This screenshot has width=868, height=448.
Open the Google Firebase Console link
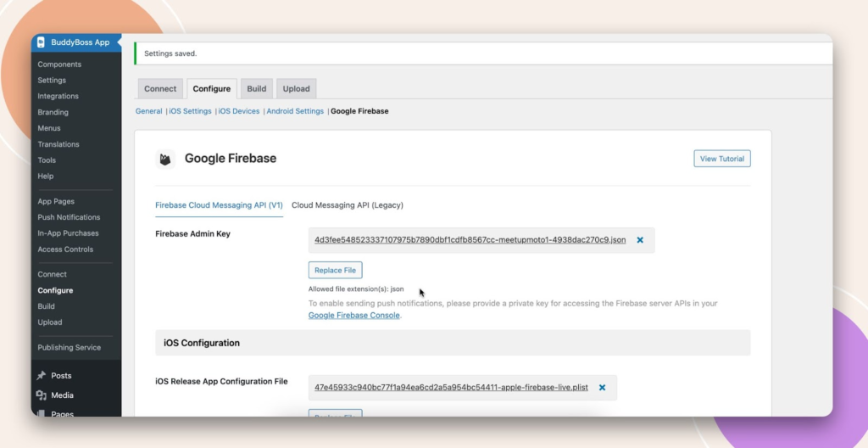pos(353,316)
